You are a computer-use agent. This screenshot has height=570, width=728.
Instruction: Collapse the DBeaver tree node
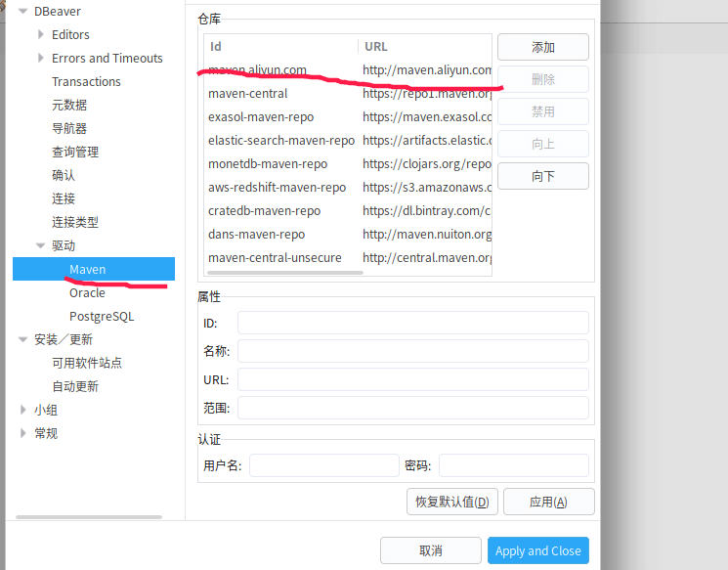[x=23, y=12]
